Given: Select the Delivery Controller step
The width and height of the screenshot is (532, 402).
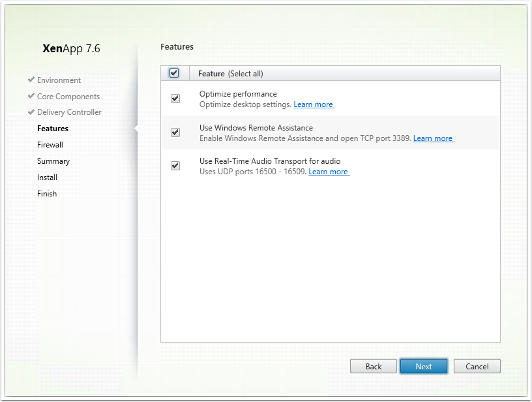Looking at the screenshot, I should click(x=69, y=112).
